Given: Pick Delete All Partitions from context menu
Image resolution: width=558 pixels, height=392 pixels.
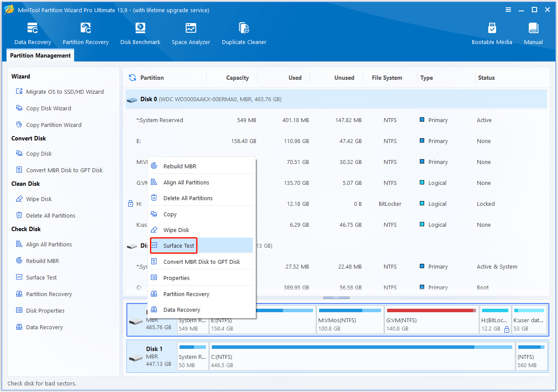Looking at the screenshot, I should click(x=201, y=198).
